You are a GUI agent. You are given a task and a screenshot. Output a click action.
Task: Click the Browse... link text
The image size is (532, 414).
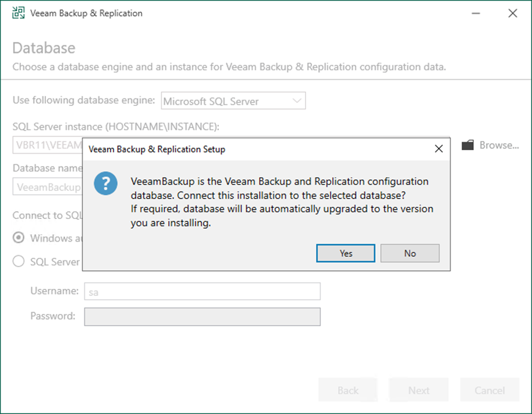[499, 145]
